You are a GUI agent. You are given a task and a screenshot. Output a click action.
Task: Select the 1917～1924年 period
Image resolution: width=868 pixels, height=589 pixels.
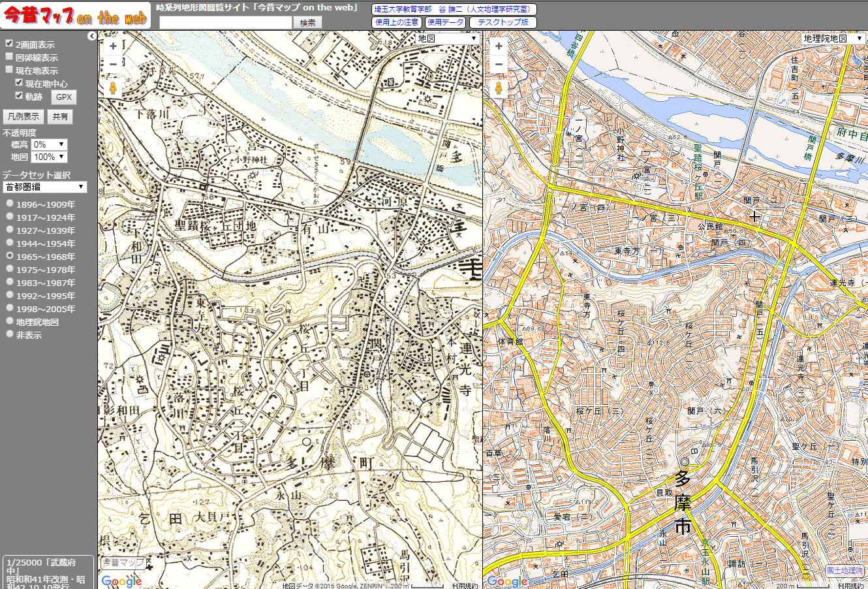(x=10, y=217)
